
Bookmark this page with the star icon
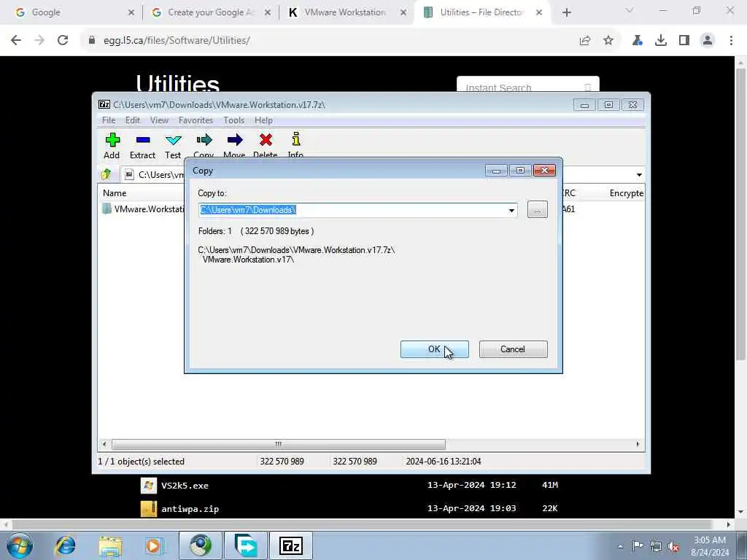(x=608, y=41)
